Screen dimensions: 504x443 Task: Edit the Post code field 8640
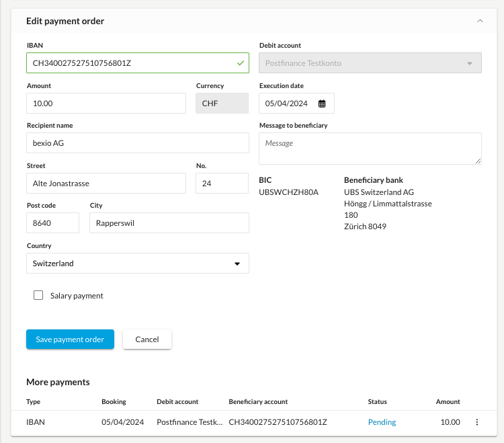[52, 223]
